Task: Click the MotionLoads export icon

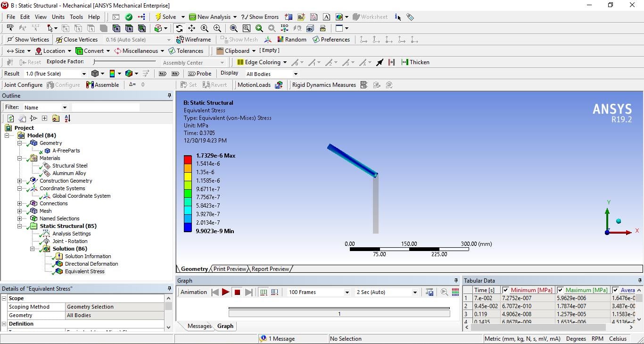Action: (279, 85)
